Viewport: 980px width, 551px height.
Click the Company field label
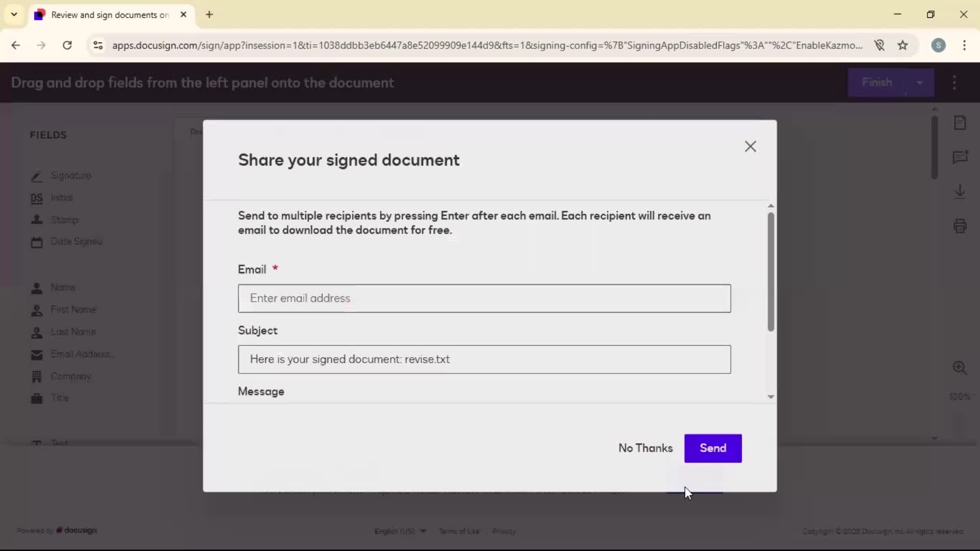[71, 377]
